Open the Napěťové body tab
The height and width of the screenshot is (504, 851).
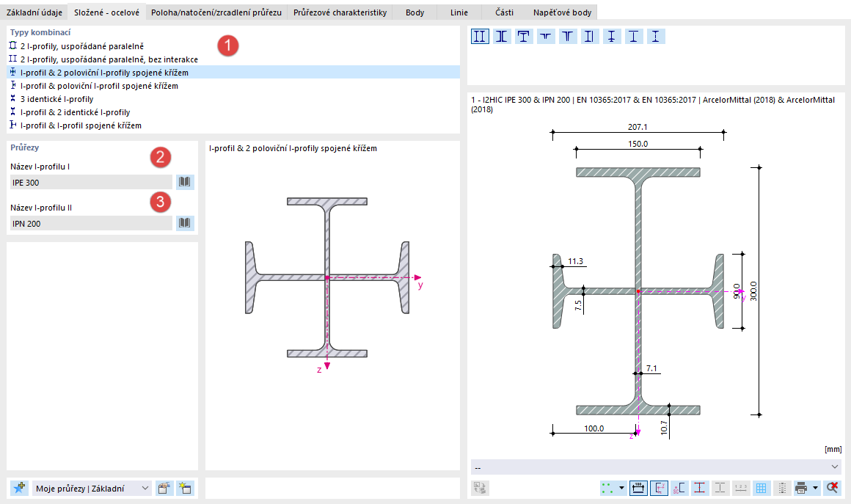click(x=562, y=12)
